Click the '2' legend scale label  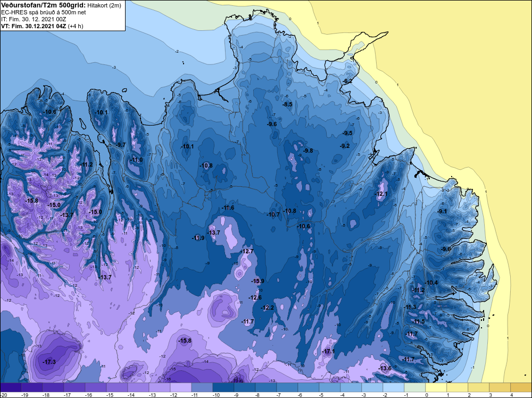[469, 395]
